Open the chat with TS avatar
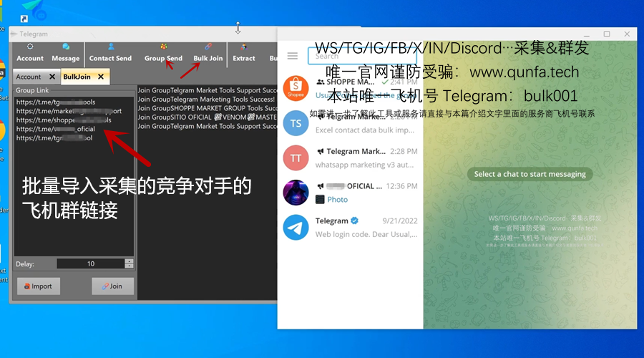The image size is (644, 358). (x=351, y=123)
